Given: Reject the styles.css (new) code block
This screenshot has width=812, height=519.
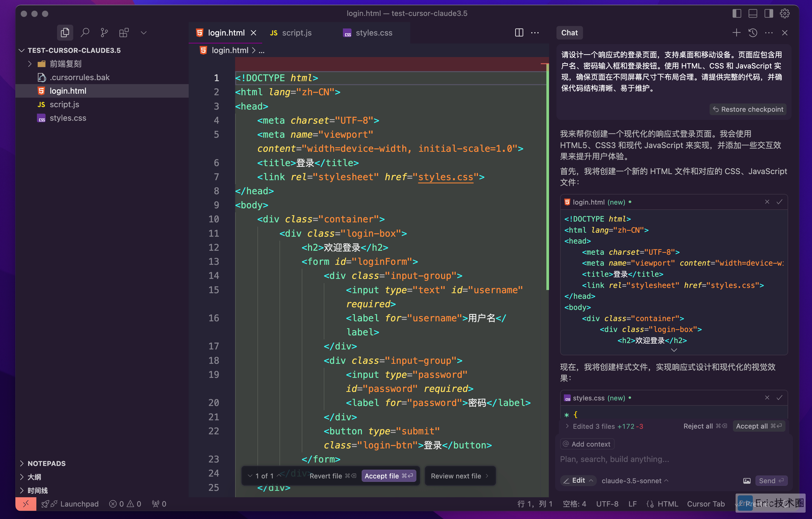Looking at the screenshot, I should pyautogui.click(x=767, y=397).
